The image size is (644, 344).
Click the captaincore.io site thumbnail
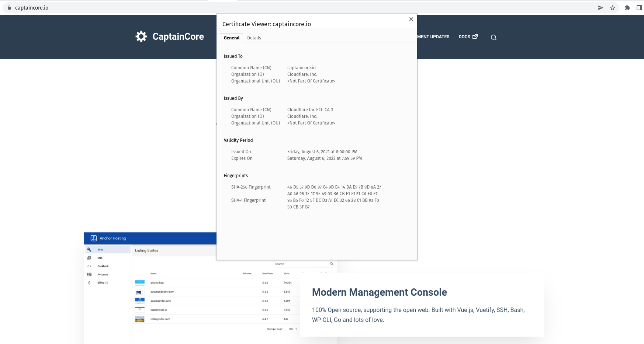[140, 310]
